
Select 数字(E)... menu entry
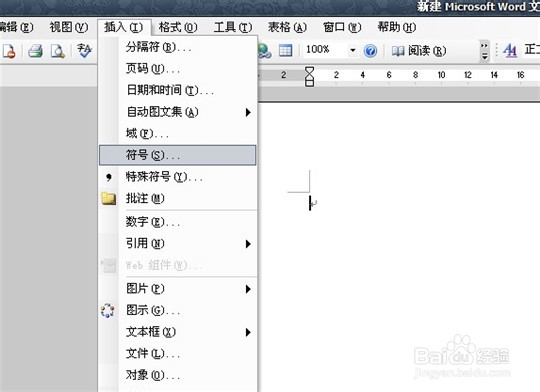[178, 222]
